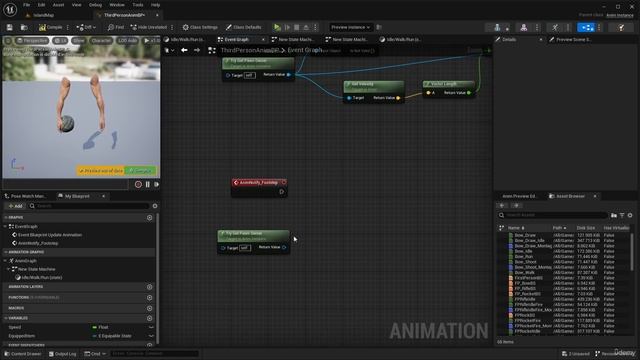Switch to Physics asset mode icon
This screenshot has height=360, width=640.
pos(621,27)
